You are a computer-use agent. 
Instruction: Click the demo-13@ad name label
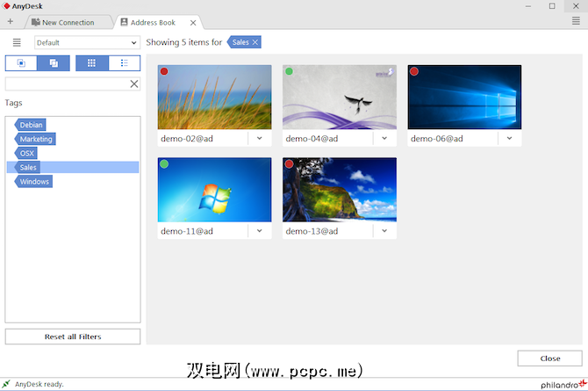pos(312,231)
